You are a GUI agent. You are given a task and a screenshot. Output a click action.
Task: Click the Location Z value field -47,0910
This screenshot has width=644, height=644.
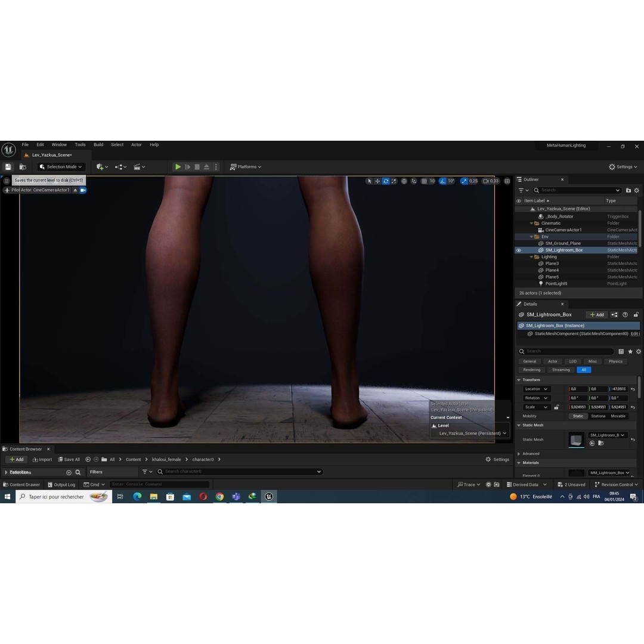pos(618,389)
